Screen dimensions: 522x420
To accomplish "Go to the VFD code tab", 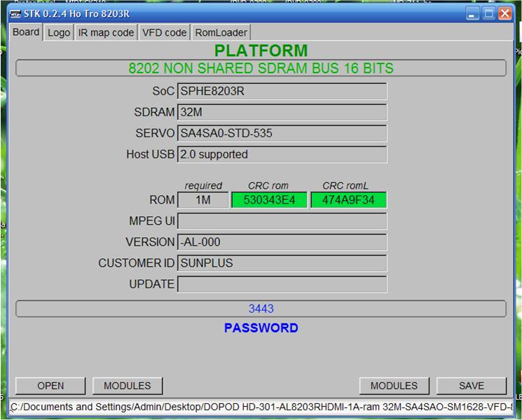I will pos(164,33).
